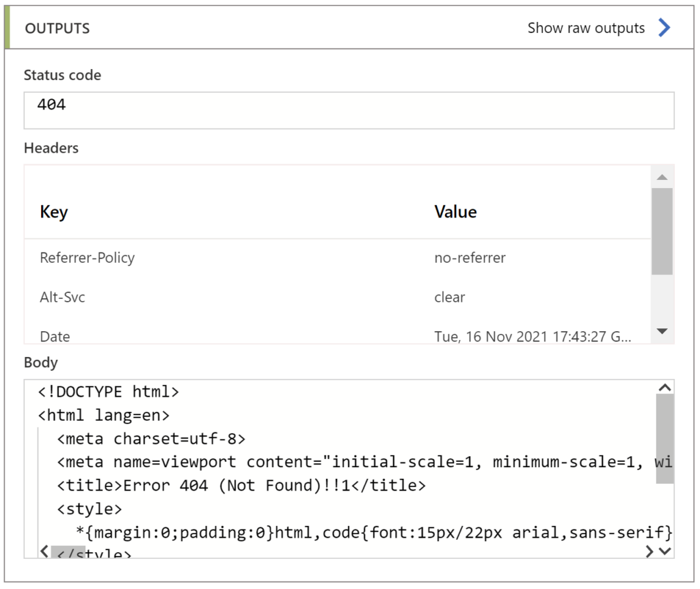Image resolution: width=700 pixels, height=589 pixels.
Task: Click the <style> opening tag line
Action: 90,509
